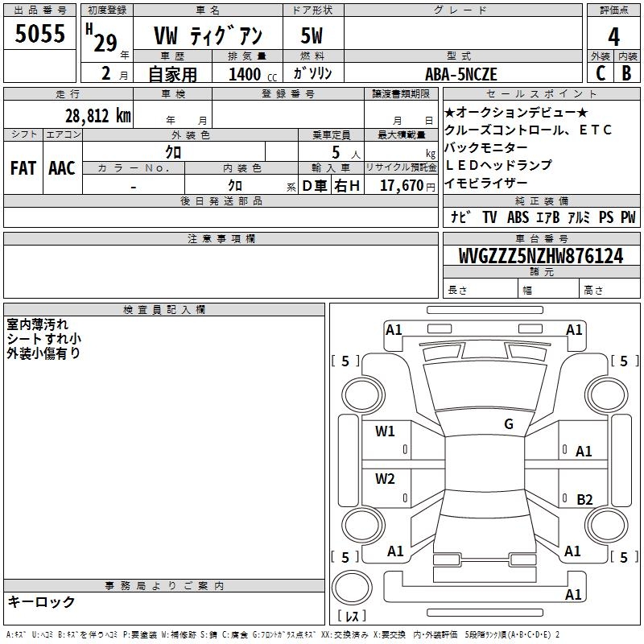This screenshot has height=644, width=644.
Task: Click the recycle deposit amount 17,670
Action: tap(401, 185)
